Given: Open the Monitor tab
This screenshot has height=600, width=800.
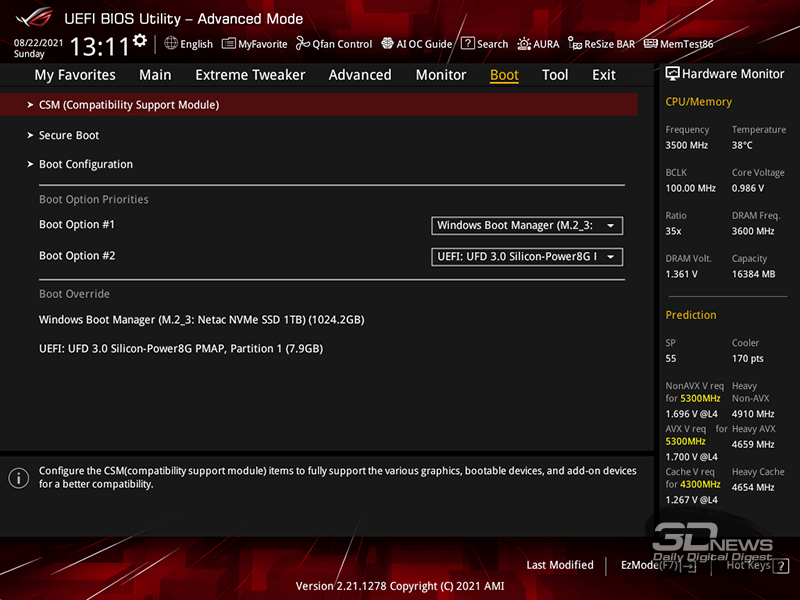Looking at the screenshot, I should 441,75.
